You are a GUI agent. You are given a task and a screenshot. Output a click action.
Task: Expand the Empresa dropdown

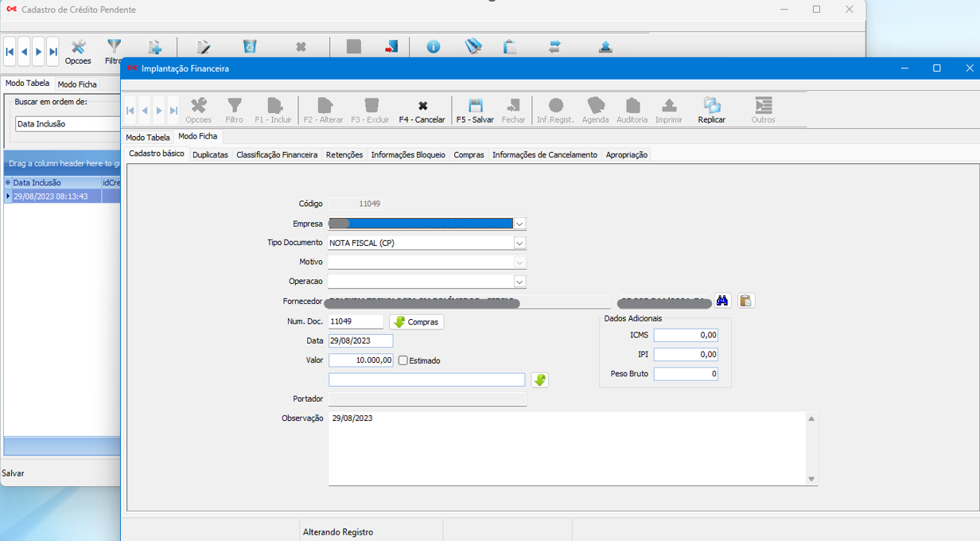click(519, 224)
